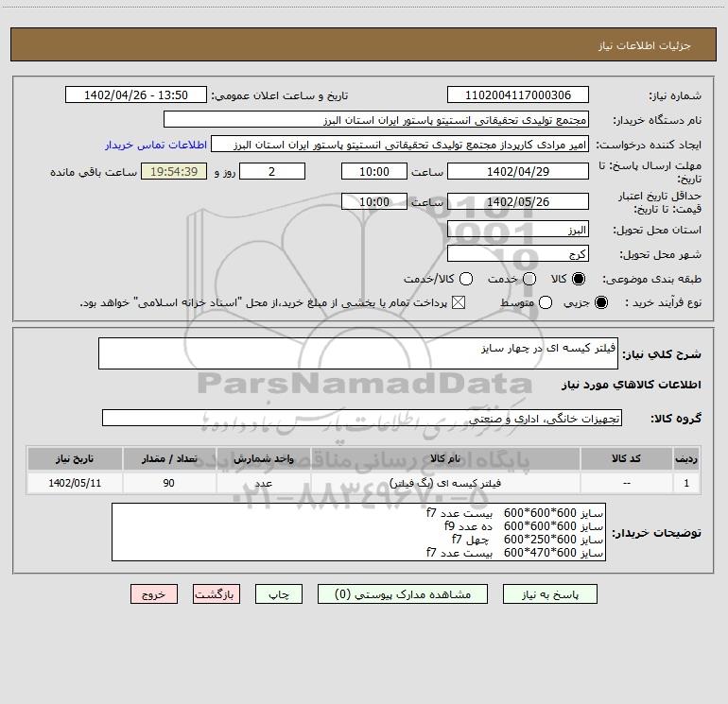Viewport: 728px width, 704px height.
Task: Click the ردیف column header
Action: point(686,458)
